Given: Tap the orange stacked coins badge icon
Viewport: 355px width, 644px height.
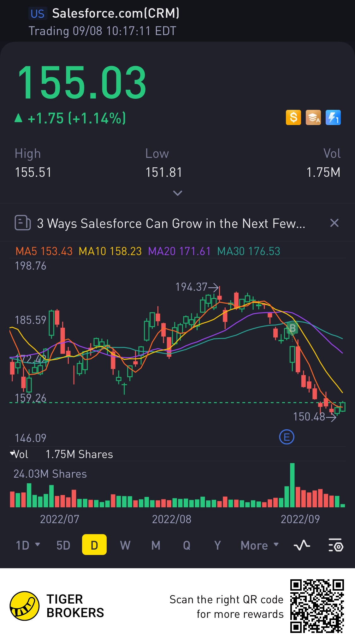Looking at the screenshot, I should pos(313,117).
